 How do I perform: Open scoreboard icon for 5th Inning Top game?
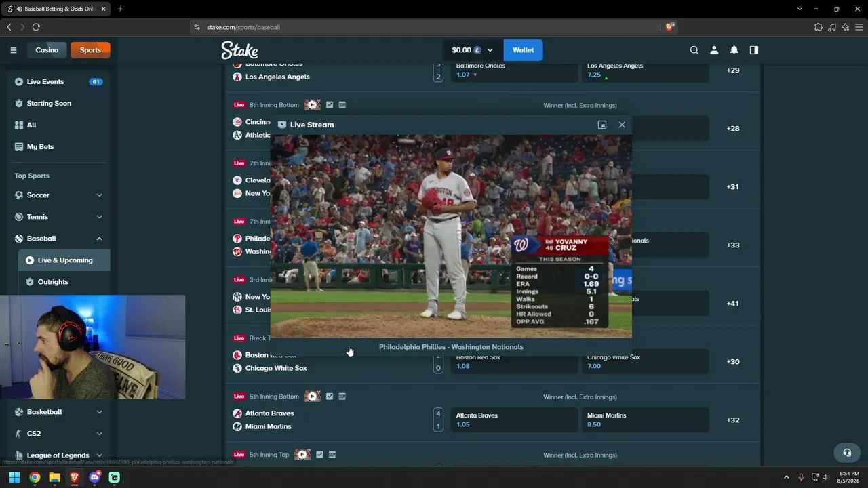pyautogui.click(x=332, y=455)
